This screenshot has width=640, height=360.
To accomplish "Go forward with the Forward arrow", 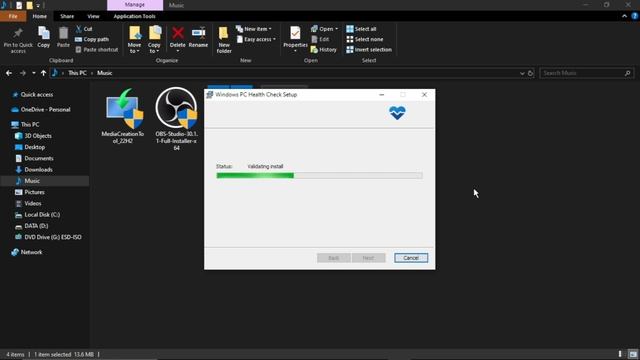I will point(23,73).
